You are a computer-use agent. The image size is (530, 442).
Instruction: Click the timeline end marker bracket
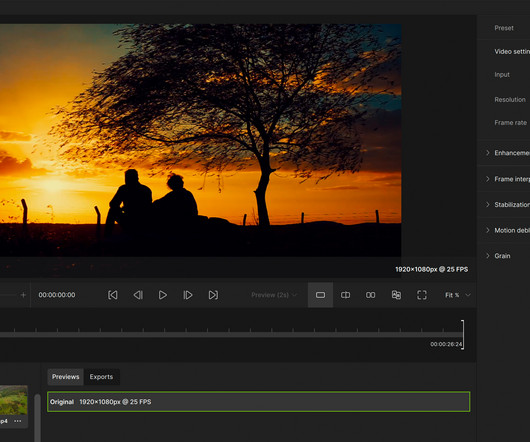click(x=463, y=335)
